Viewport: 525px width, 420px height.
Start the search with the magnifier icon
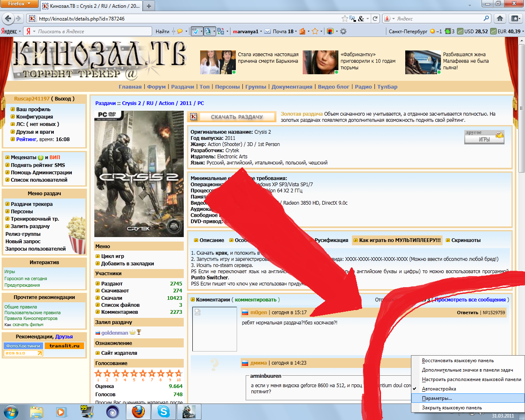486,18
